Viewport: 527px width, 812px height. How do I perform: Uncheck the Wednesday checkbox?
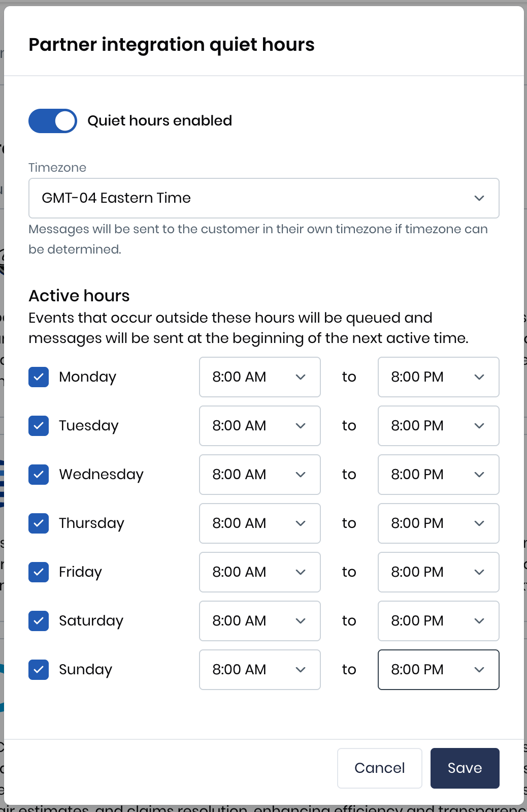pos(39,475)
